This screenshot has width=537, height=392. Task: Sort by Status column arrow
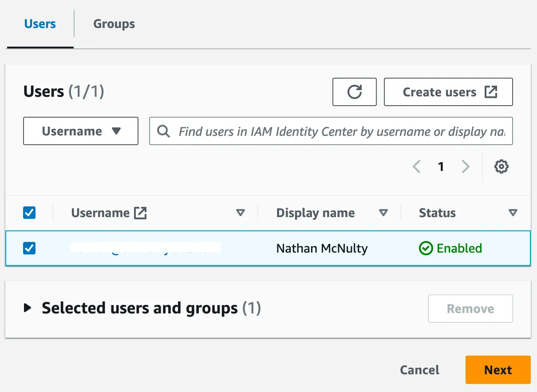click(513, 213)
